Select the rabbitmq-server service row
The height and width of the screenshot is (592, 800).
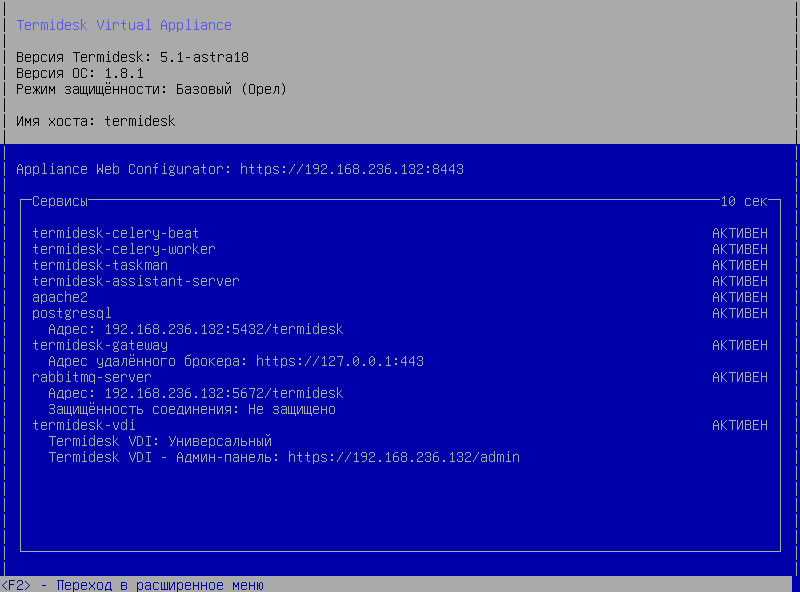400,377
